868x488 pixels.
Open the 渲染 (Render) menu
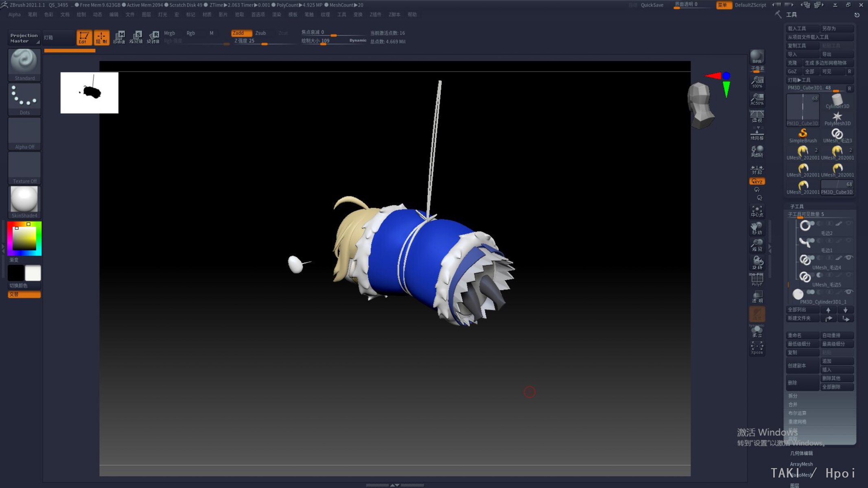276,15
